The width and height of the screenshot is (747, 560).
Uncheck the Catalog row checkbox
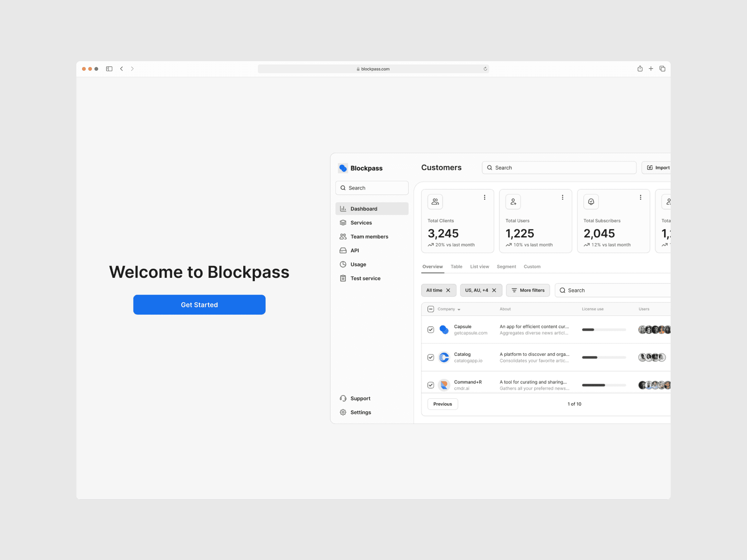pyautogui.click(x=430, y=357)
